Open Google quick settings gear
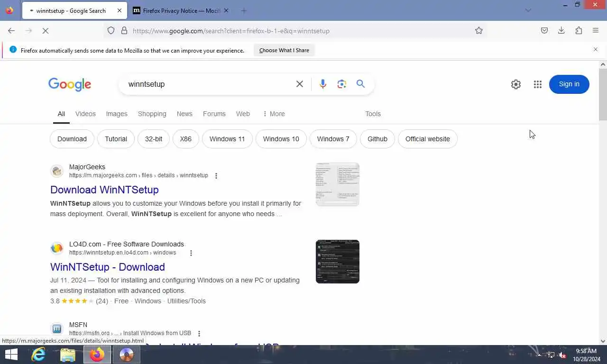Image resolution: width=607 pixels, height=364 pixels. click(x=516, y=84)
